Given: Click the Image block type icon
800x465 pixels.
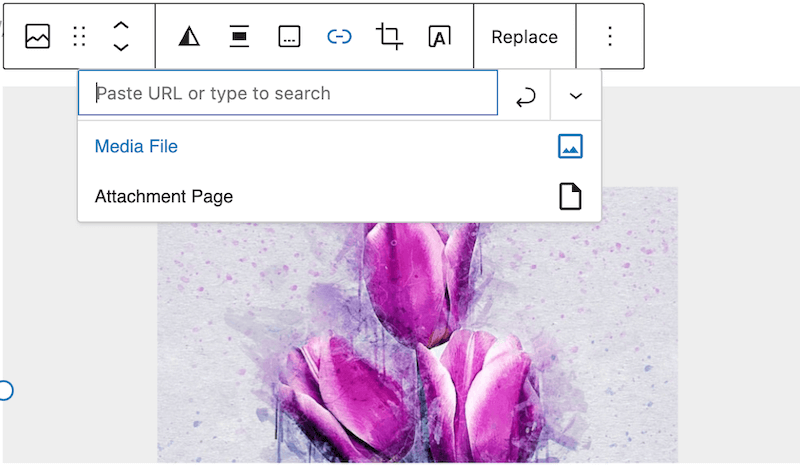Looking at the screenshot, I should 37,36.
